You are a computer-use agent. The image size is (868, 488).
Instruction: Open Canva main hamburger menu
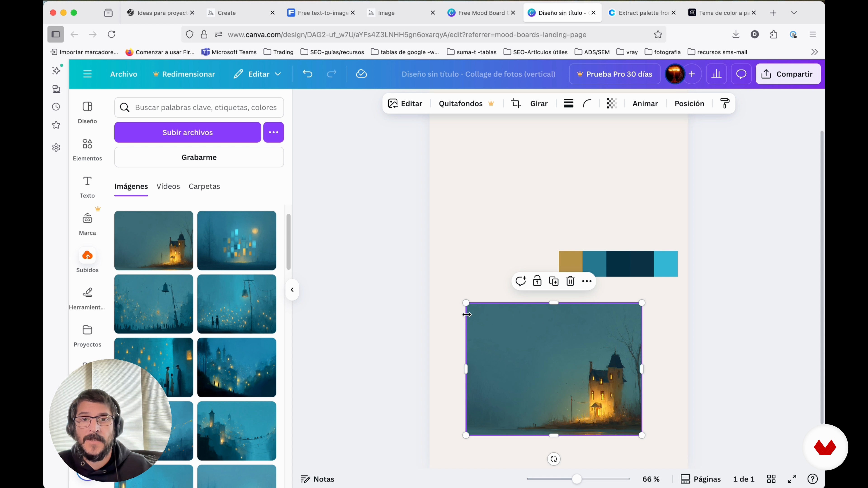pos(87,74)
